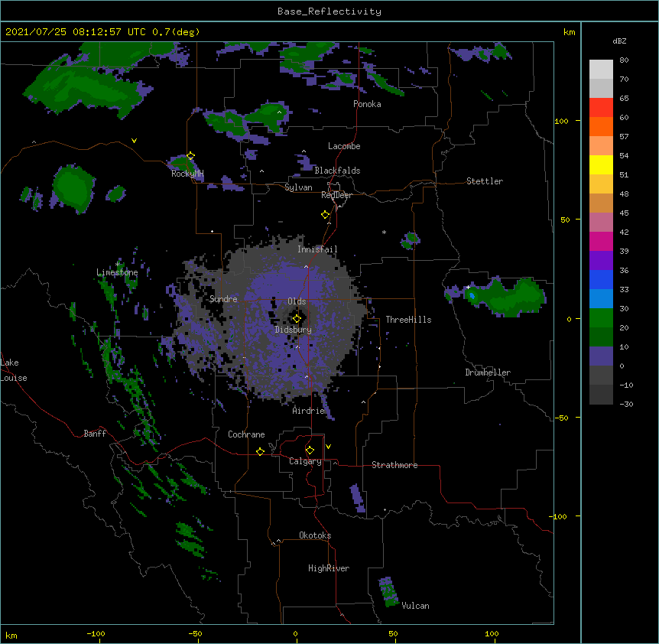Click the yellow diamond marker south of RedDeer
Viewport: 659px width, 644px height.
click(x=325, y=215)
